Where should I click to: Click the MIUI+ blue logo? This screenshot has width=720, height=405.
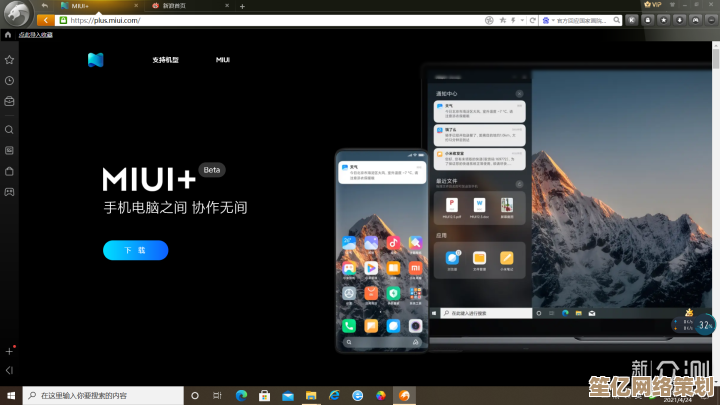click(x=95, y=60)
